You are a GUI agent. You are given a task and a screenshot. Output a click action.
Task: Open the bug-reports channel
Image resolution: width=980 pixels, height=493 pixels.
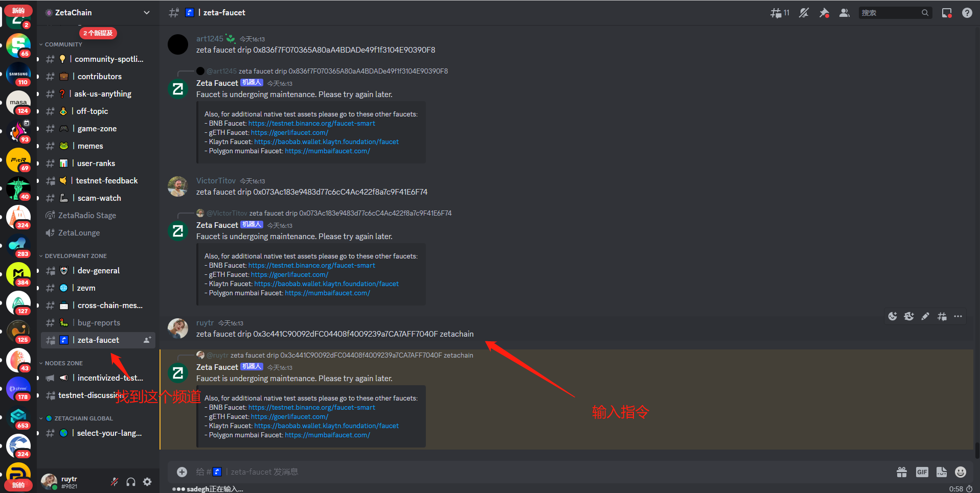click(98, 323)
